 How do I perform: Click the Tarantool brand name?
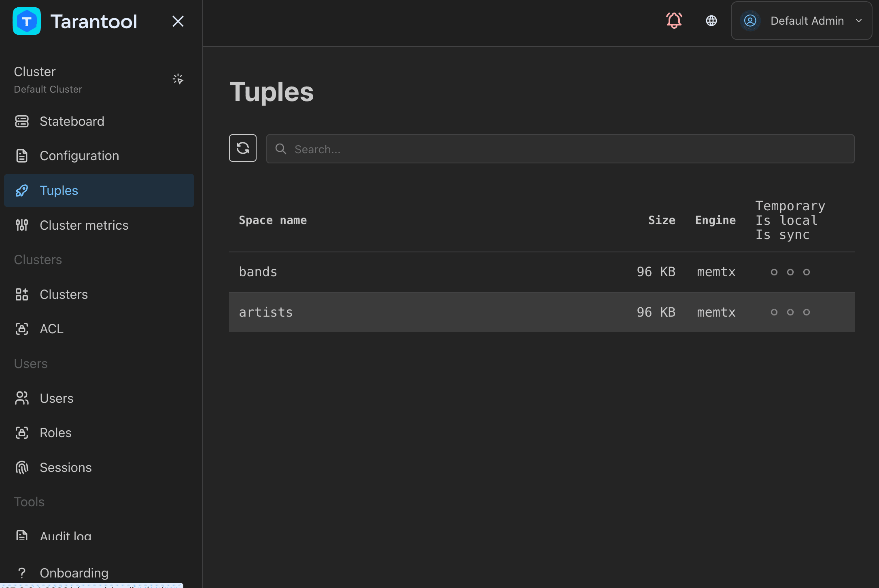point(94,21)
